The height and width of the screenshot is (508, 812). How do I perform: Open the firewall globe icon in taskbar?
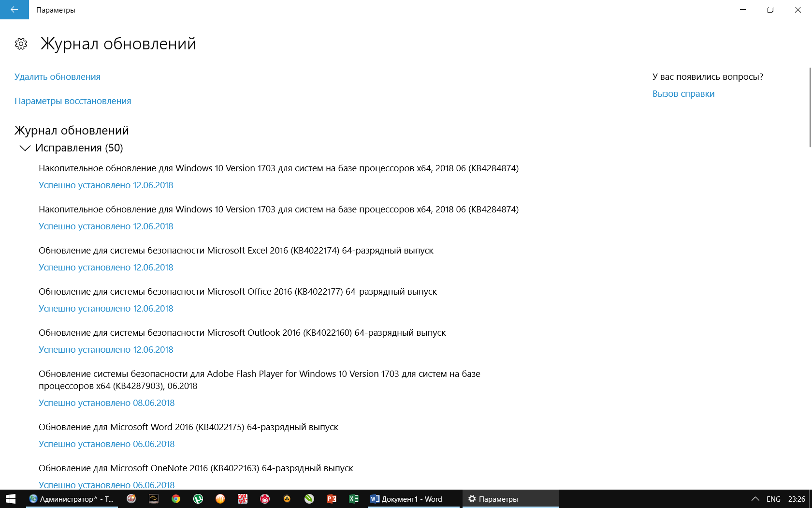[131, 499]
